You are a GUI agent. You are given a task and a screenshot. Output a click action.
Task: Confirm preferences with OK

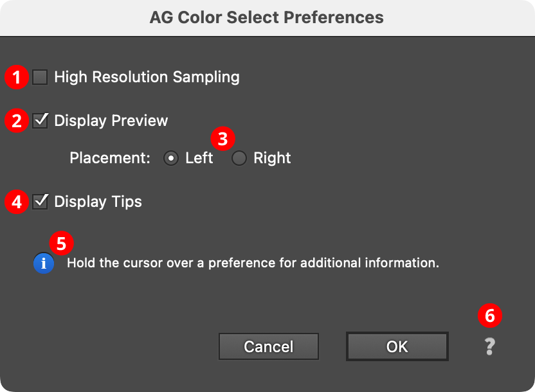pos(397,346)
